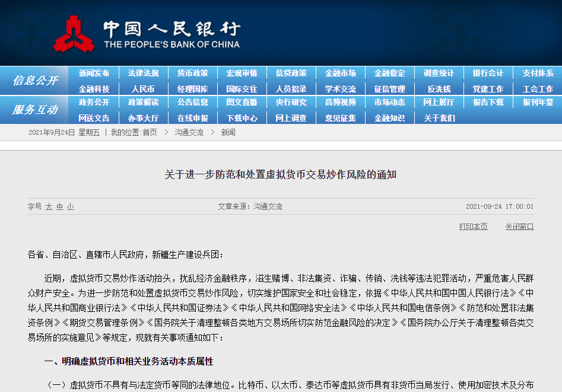Click 关闭窗口 to close the window
The height and width of the screenshot is (392, 562).
(520, 227)
